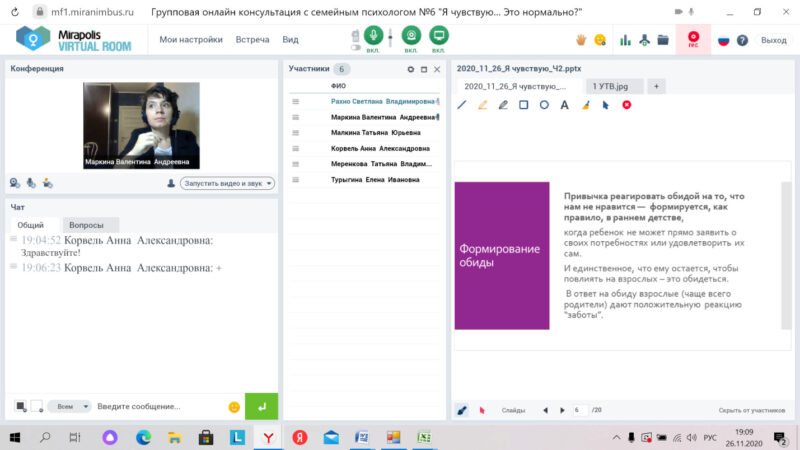Send the chat message with the green button
This screenshot has width=800, height=450.
(261, 406)
